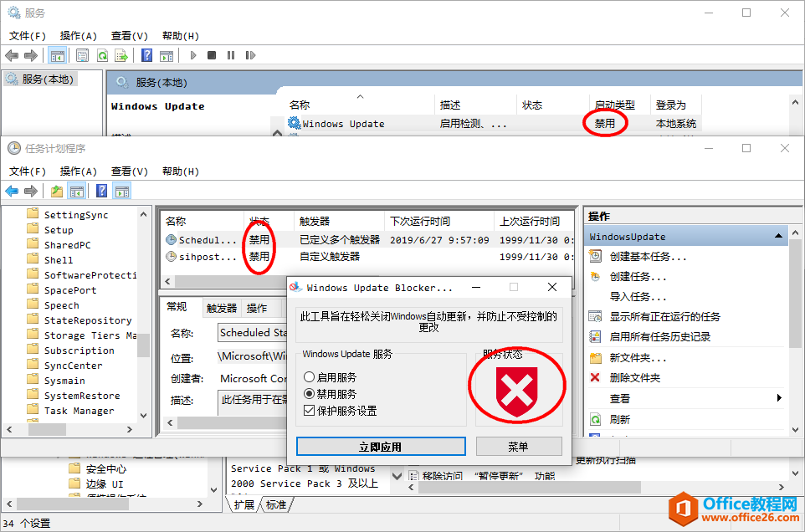Click task folder tree scroll-up arrow
Screen dimensions: 805x532
coord(143,214)
